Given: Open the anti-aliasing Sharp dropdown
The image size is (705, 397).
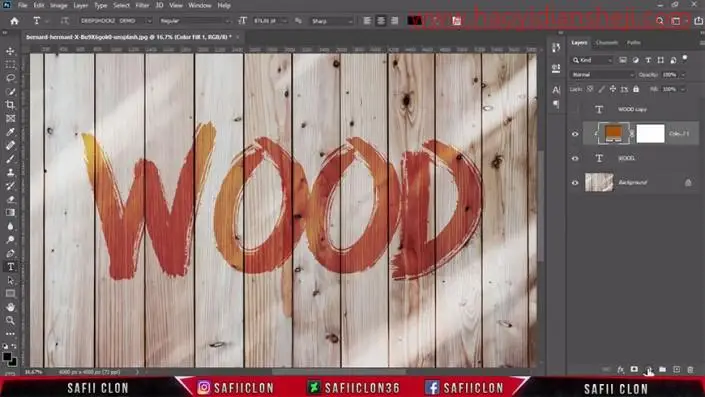Looking at the screenshot, I should point(332,21).
